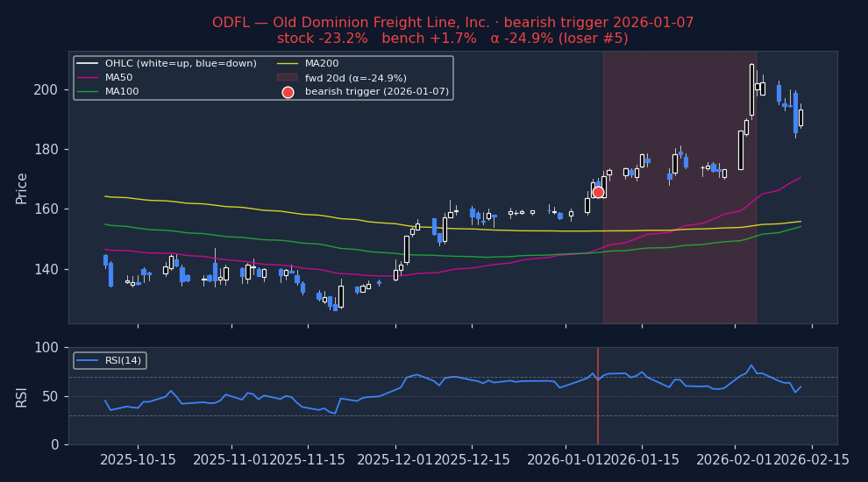This screenshot has height=482, width=868.
Task: Toggle the MA50 legend label
Action: pos(119,78)
